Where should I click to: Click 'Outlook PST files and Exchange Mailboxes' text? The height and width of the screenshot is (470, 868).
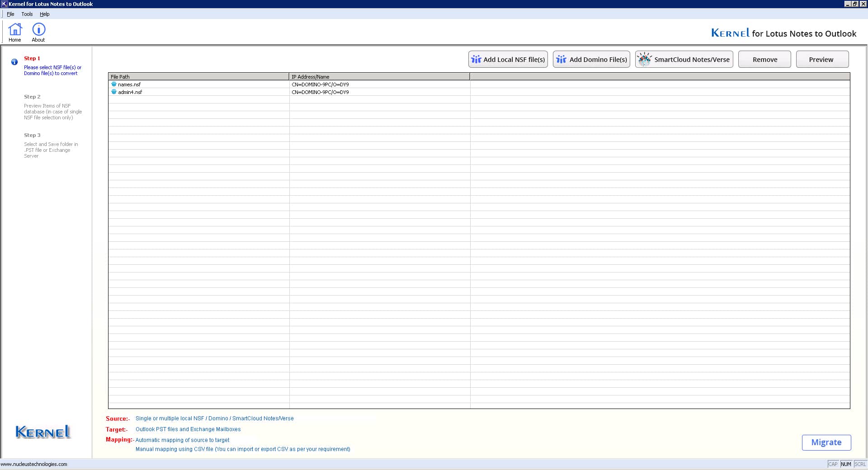(x=188, y=429)
